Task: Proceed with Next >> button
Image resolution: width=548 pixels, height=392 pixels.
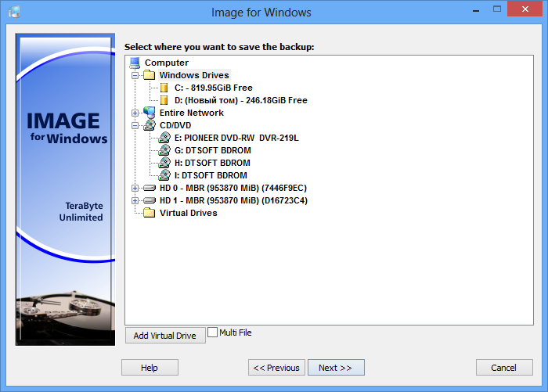Action: pos(336,368)
